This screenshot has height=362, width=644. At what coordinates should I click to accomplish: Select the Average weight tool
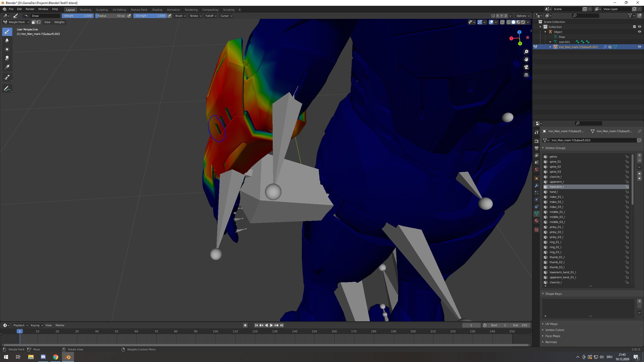point(7,49)
